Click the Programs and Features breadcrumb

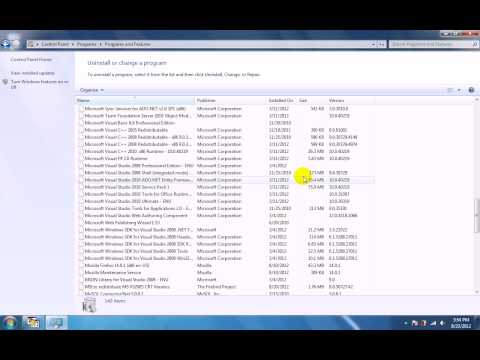127,44
